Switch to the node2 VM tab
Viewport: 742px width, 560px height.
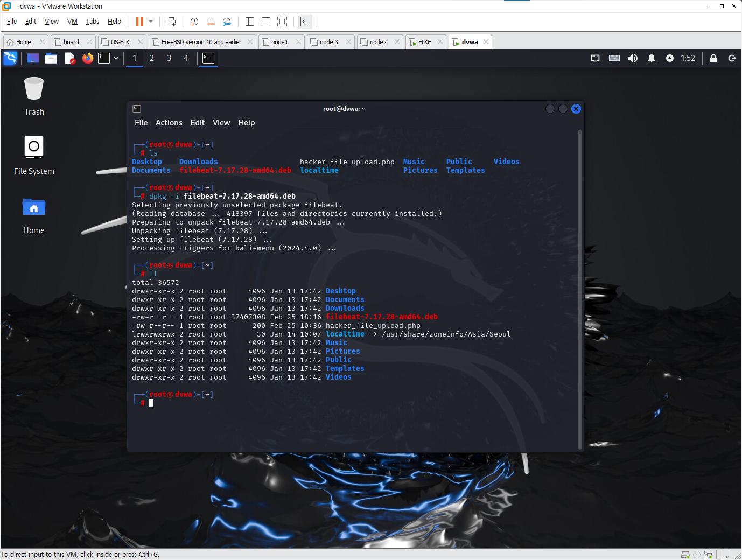coord(378,42)
